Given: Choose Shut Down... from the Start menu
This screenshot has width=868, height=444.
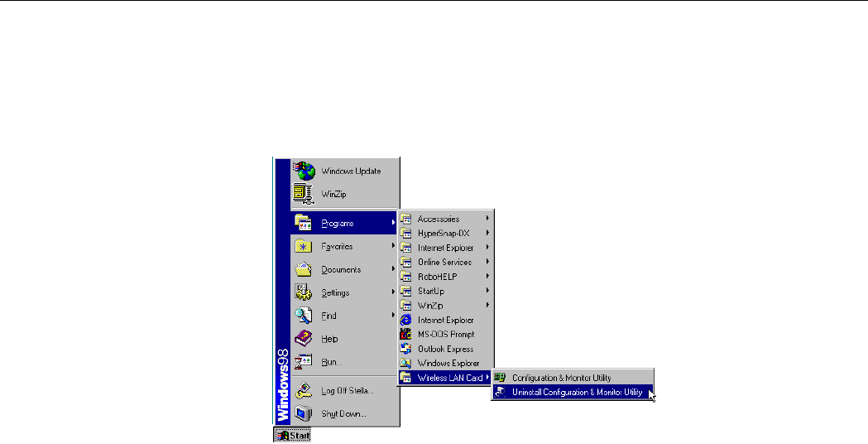Looking at the screenshot, I should (345, 413).
